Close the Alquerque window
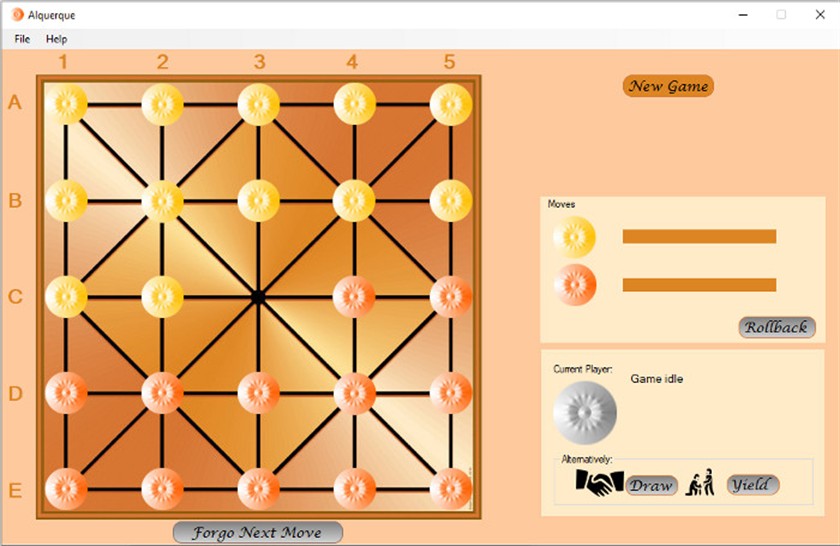This screenshot has height=546, width=840. (x=820, y=15)
